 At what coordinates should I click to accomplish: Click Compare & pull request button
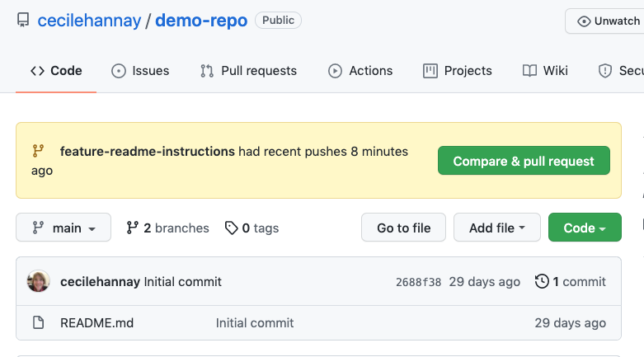[x=524, y=161]
